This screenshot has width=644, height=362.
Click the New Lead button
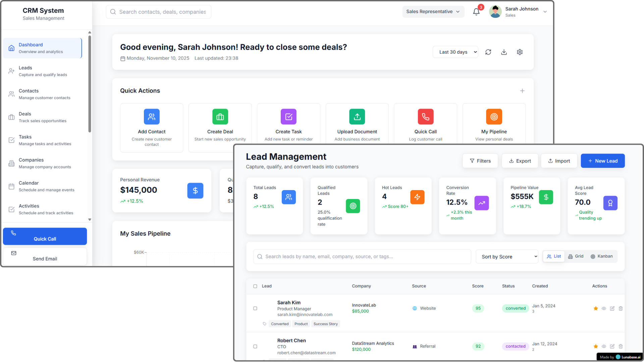[x=603, y=161]
